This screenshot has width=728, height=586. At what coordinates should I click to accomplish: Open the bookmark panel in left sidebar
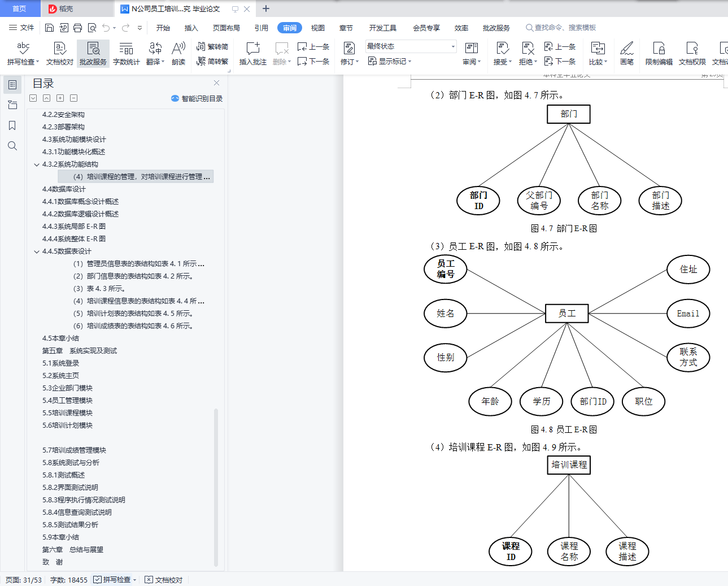tap(12, 125)
